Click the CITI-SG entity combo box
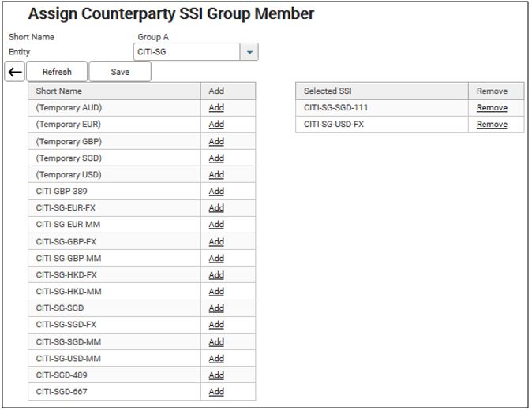 (x=187, y=52)
